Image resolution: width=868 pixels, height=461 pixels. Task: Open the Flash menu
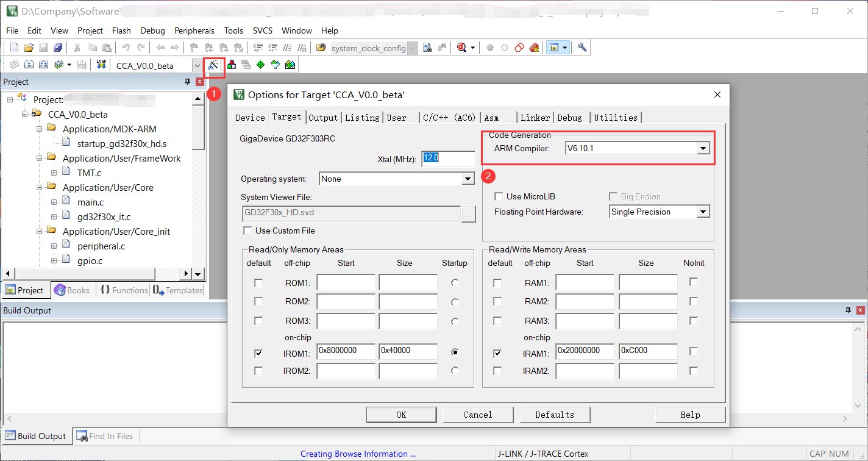click(121, 30)
